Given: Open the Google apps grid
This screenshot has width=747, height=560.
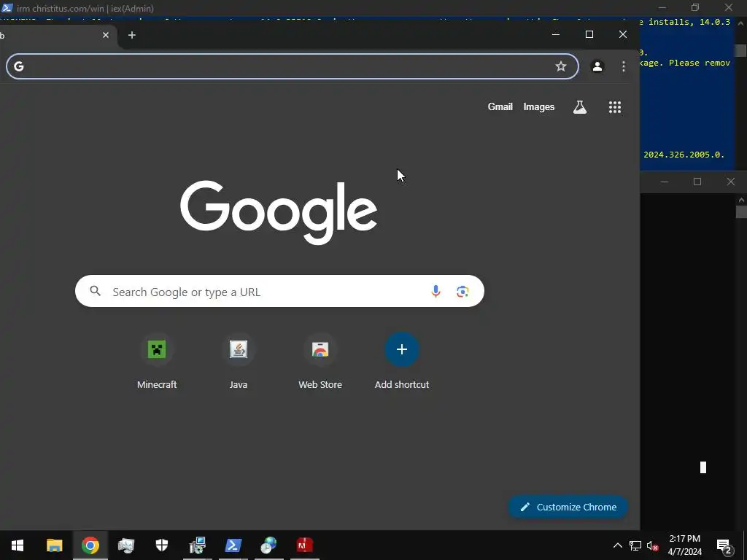Looking at the screenshot, I should coord(614,107).
